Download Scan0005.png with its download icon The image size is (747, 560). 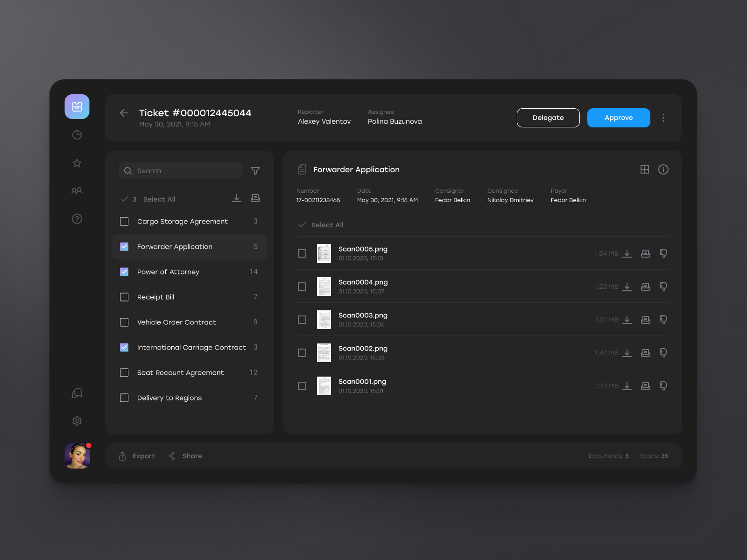(x=627, y=253)
